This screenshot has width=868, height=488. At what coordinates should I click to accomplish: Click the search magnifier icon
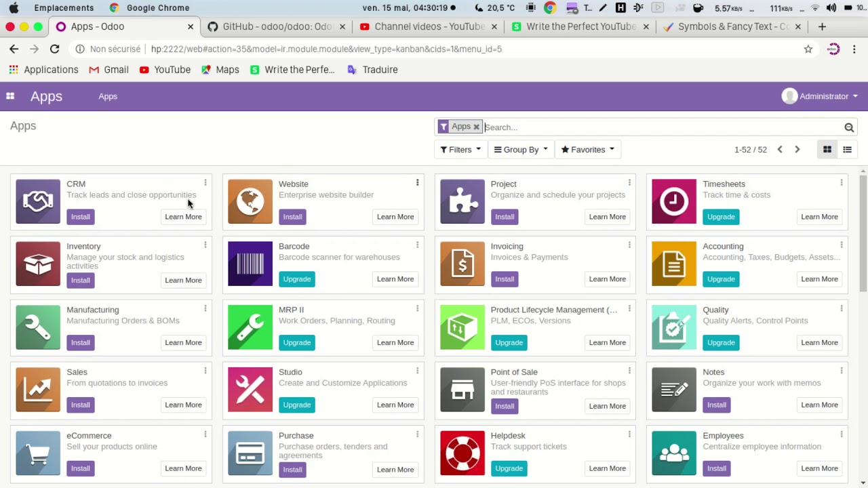(x=848, y=127)
